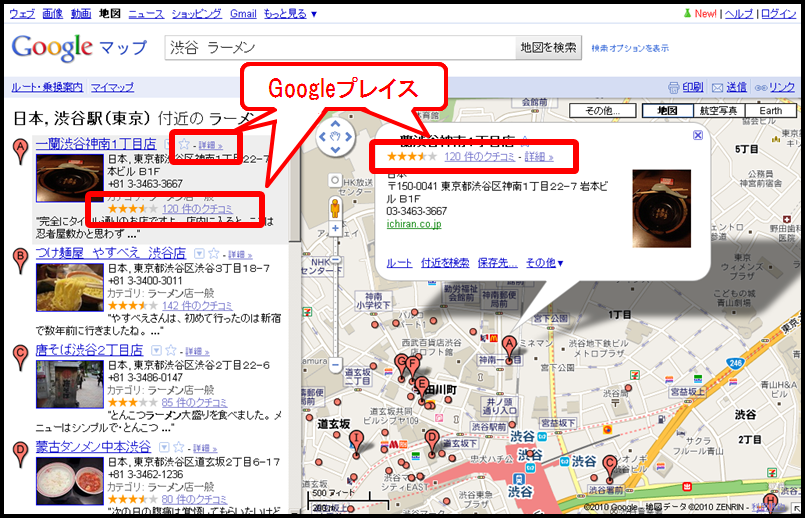Open thumbnail of つけ麺屋 やすべえ noodles

[70, 287]
